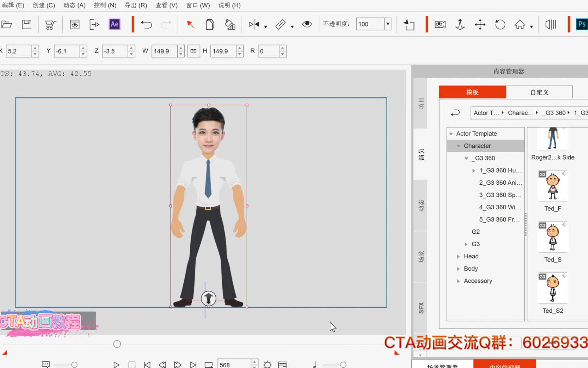Open the After Effects export icon
The width and height of the screenshot is (588, 368).
[114, 24]
